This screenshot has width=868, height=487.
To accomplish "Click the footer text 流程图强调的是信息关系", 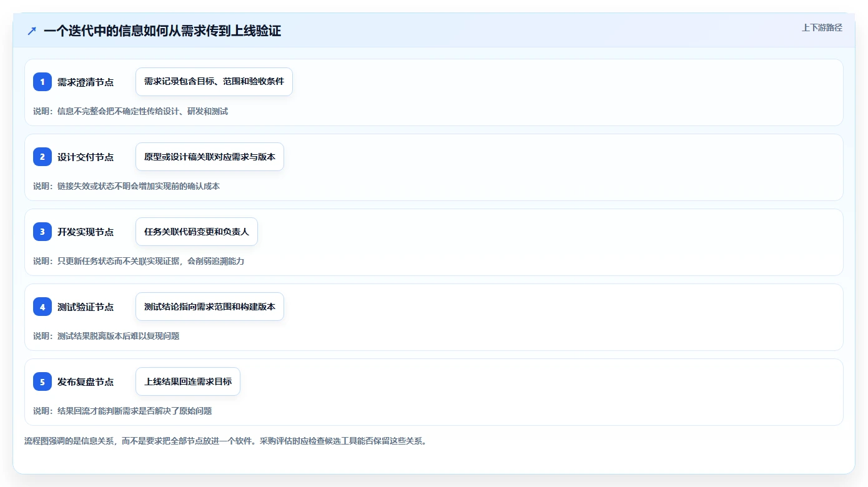I will [x=69, y=441].
